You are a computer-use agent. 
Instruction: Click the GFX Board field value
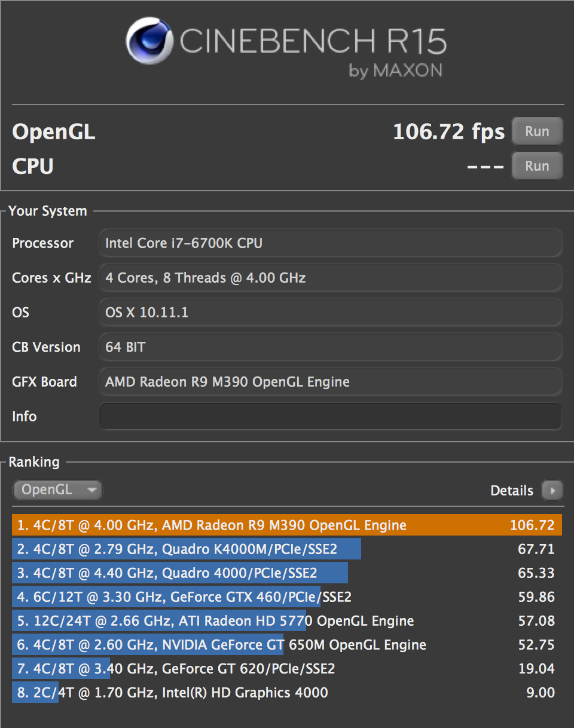329,381
